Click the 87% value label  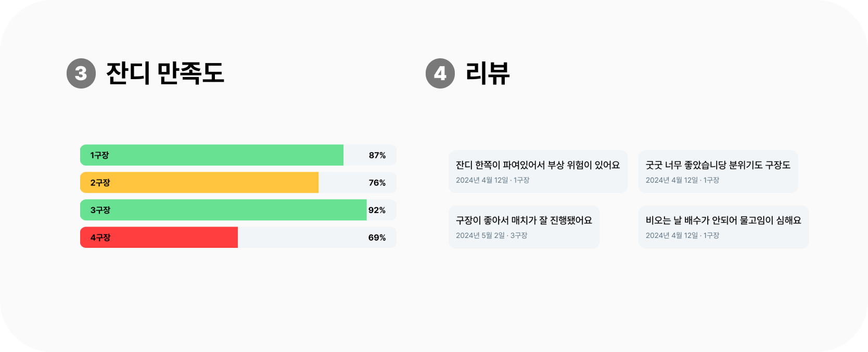click(377, 155)
